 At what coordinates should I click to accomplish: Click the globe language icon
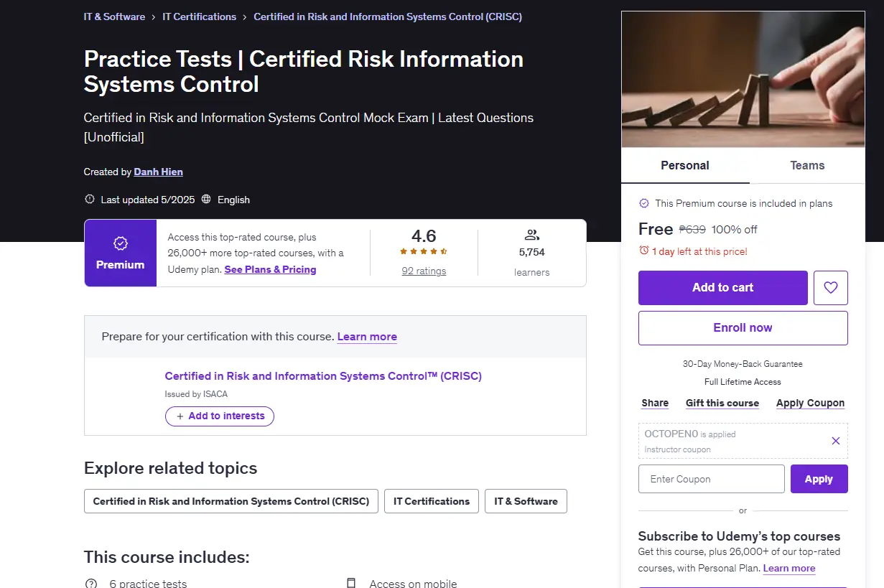206,200
